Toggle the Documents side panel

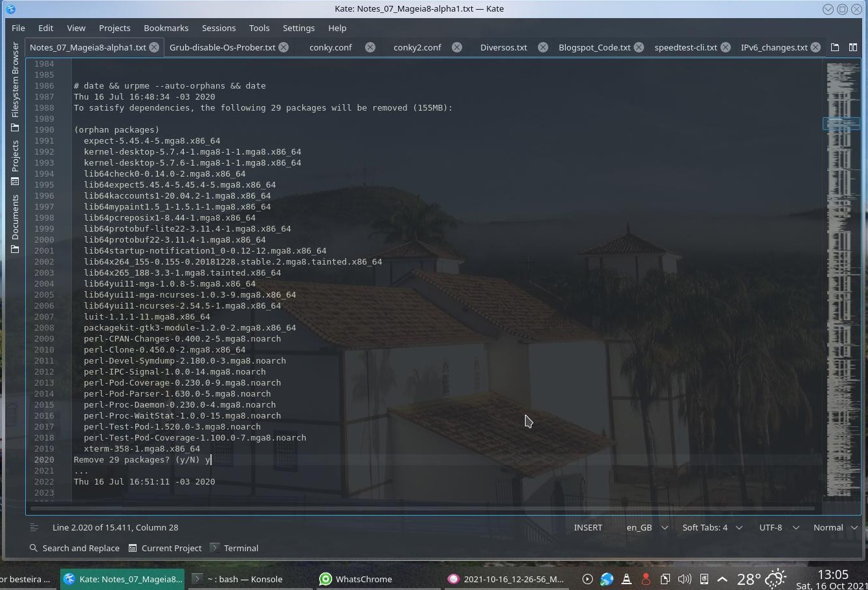point(15,224)
